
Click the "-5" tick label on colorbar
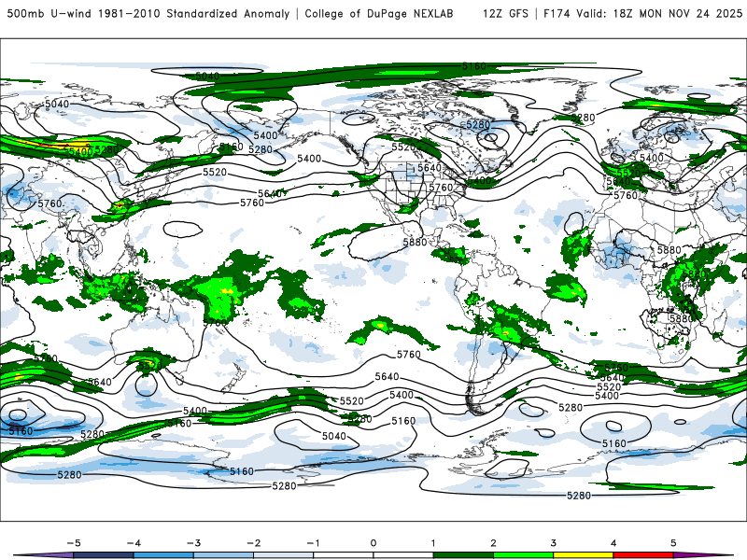(74, 543)
